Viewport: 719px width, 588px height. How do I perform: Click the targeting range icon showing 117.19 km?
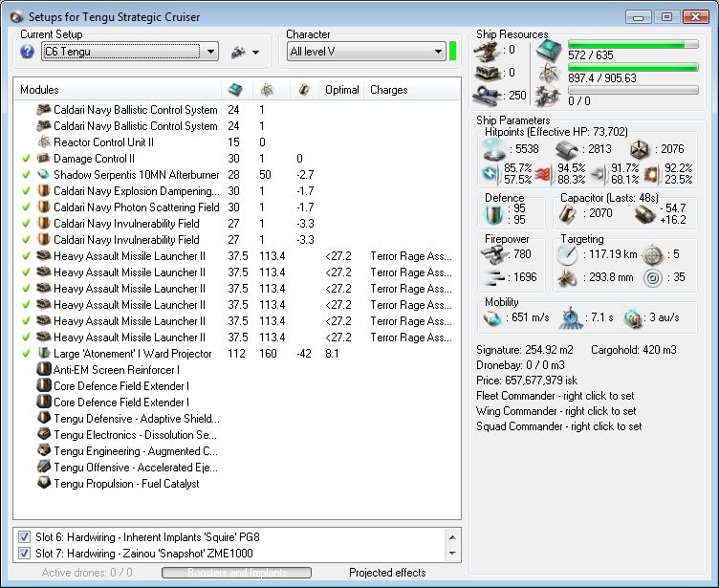click(567, 254)
